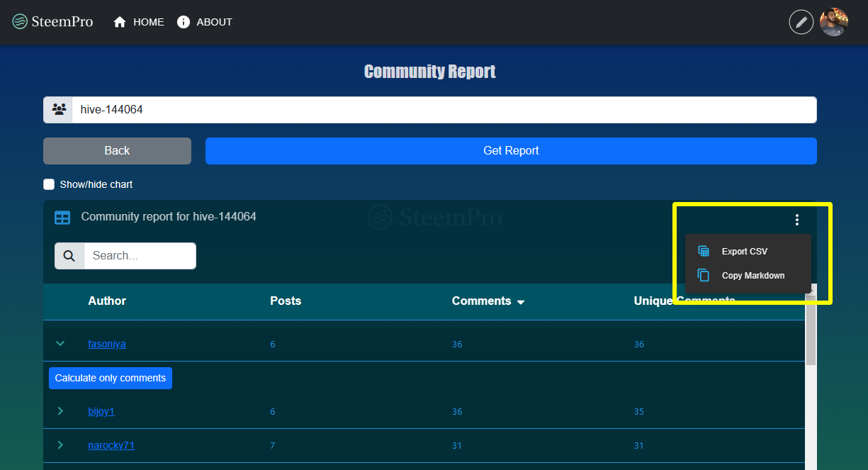Viewport: 868px width, 470px height.
Task: Select Copy Markdown from the menu
Action: coord(748,276)
